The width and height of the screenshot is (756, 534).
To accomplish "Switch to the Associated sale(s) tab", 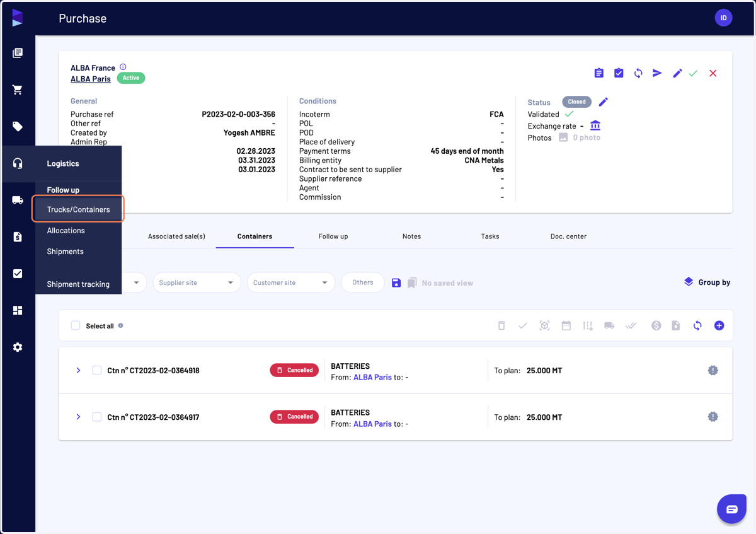I will coord(176,236).
